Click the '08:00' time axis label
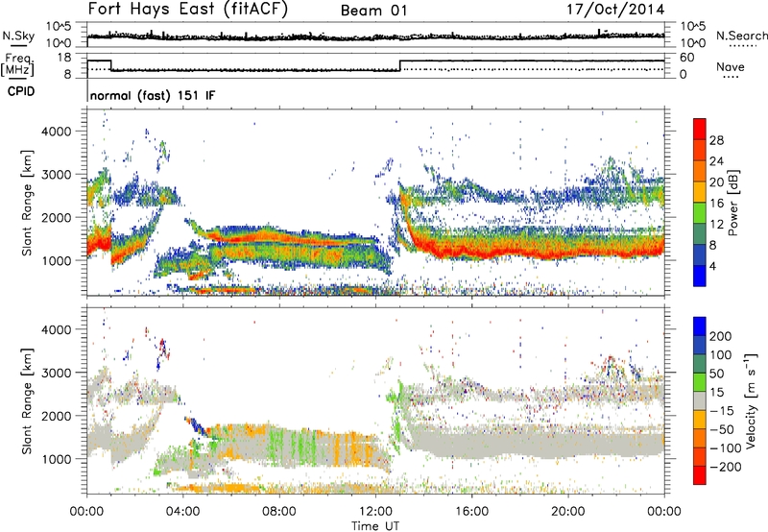 pos(279,512)
